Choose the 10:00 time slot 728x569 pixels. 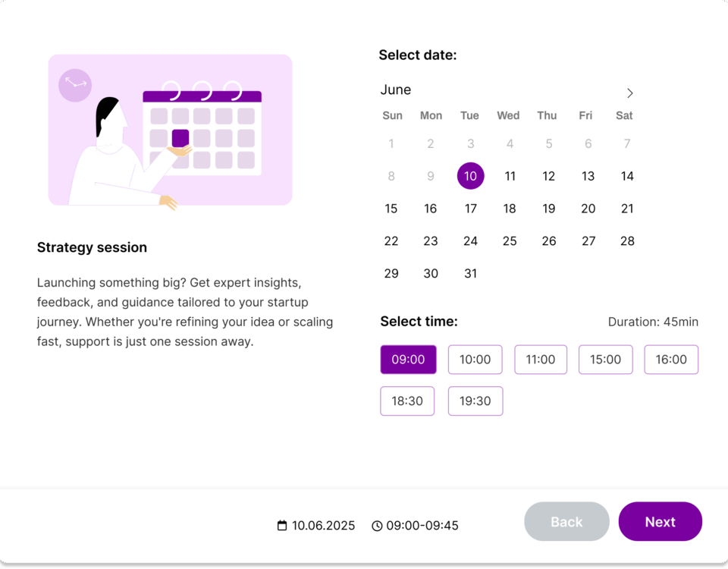[x=475, y=360]
